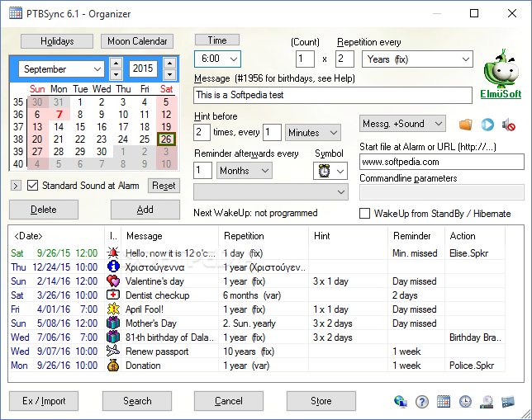Delete the selected entry
This screenshot has height=420, width=532.
tap(44, 210)
